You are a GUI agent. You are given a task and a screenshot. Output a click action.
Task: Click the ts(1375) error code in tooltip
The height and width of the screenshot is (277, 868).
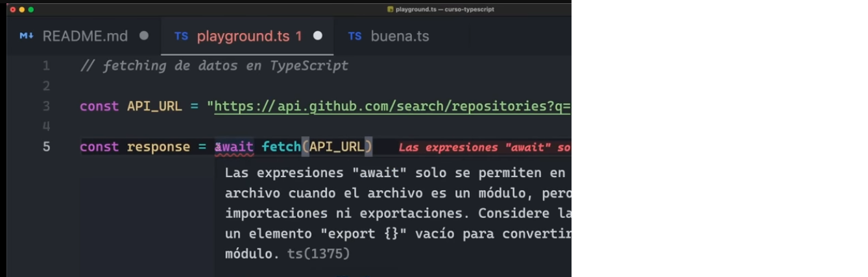[318, 254]
